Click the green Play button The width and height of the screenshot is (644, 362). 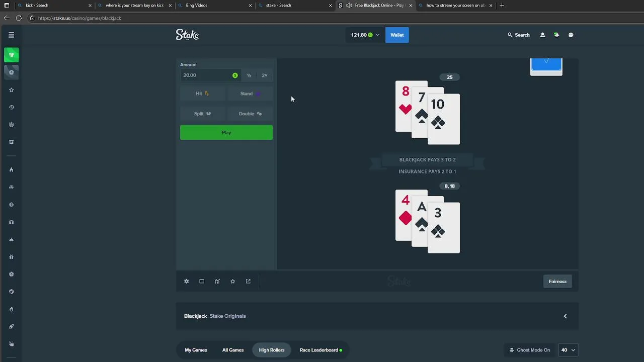[226, 133]
